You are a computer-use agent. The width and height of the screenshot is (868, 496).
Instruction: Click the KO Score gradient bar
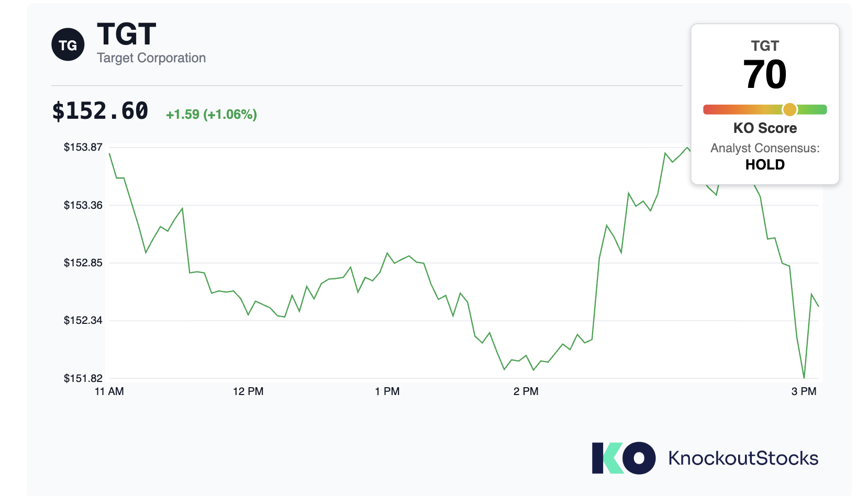click(765, 109)
